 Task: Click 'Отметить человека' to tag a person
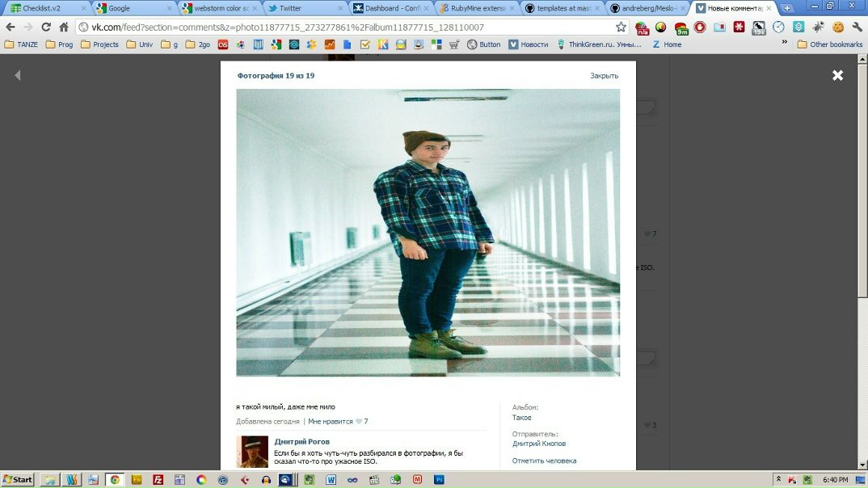point(544,461)
